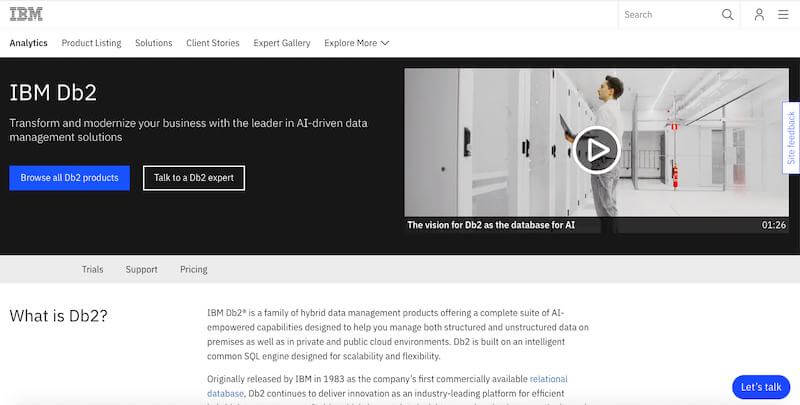This screenshot has height=405, width=800.
Task: Open Client Stories in navigation
Action: (212, 43)
